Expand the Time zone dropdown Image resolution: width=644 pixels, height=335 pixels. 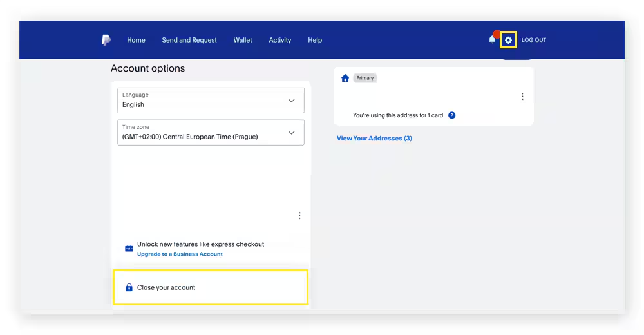[211, 132]
